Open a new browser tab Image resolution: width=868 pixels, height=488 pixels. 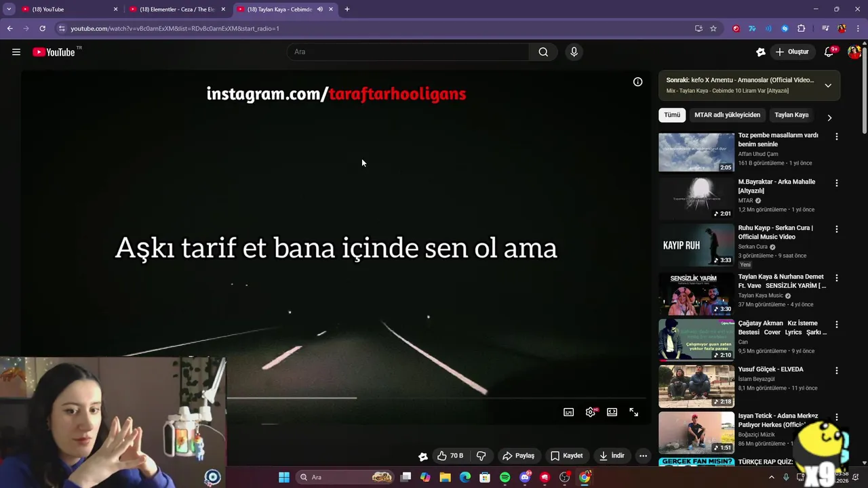347,9
